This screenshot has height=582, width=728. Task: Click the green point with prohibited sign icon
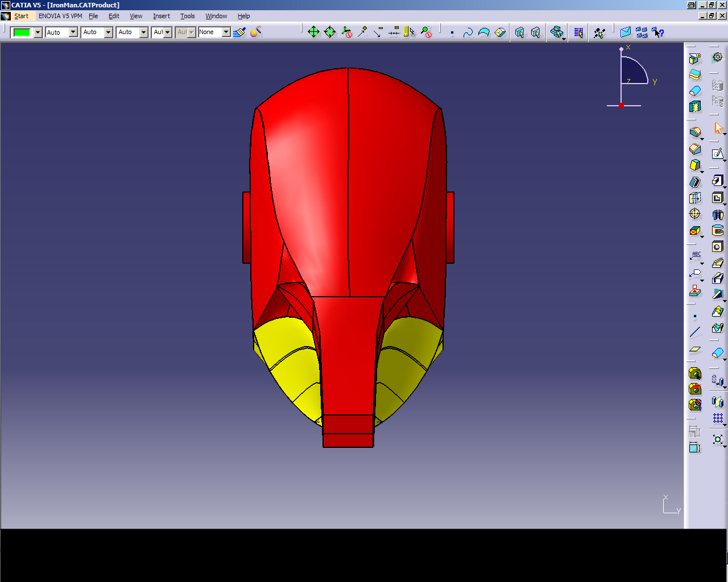426,32
